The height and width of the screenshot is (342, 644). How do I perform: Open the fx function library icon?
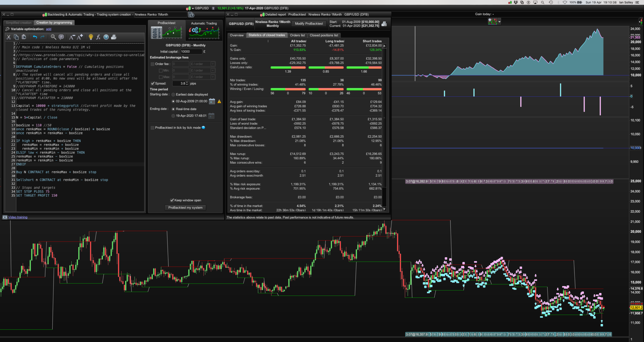98,37
